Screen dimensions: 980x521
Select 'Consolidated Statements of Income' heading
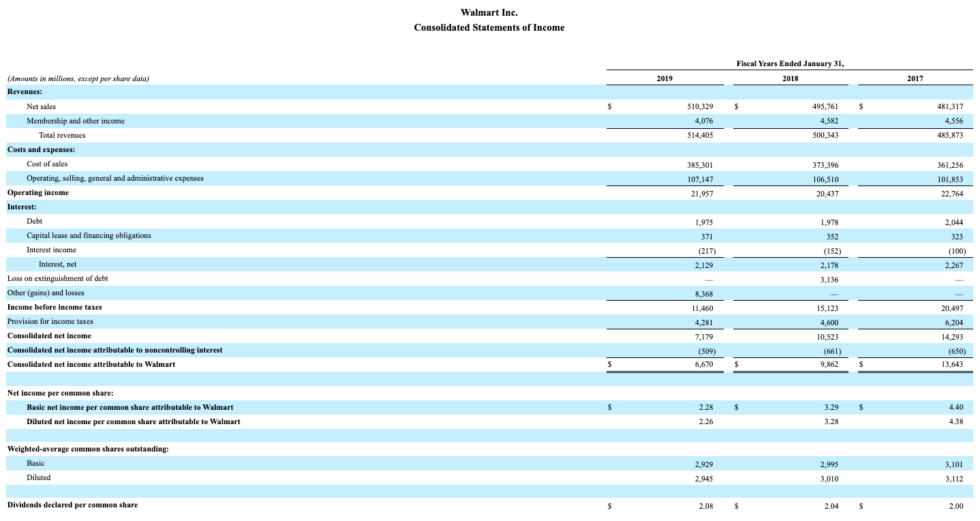[x=489, y=27]
